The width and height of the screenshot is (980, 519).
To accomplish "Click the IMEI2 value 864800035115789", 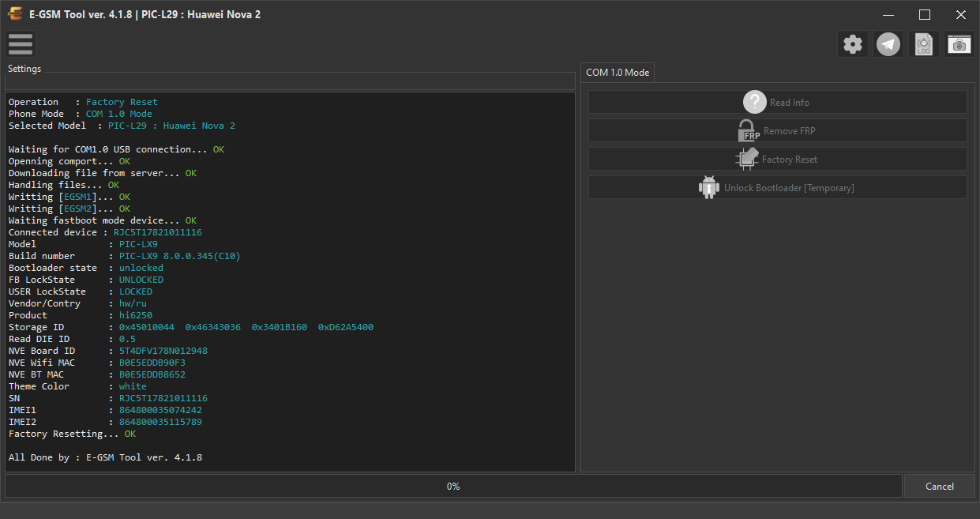I will 160,422.
